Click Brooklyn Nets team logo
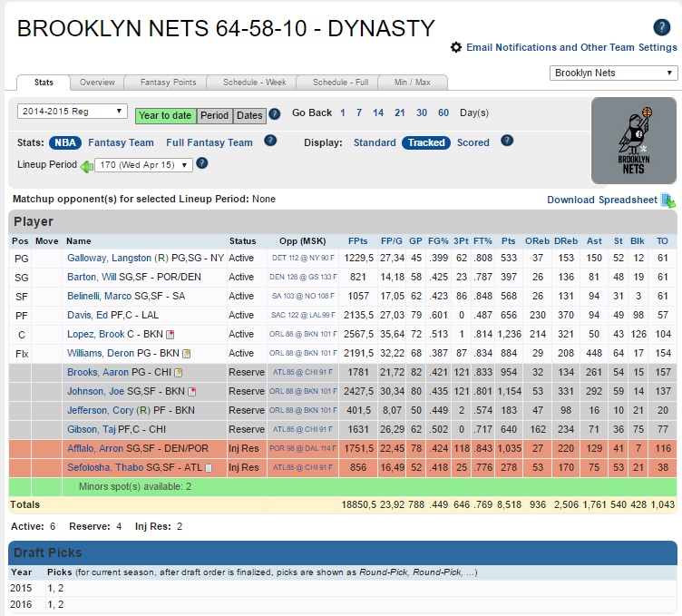The height and width of the screenshot is (616, 682). pos(634,141)
